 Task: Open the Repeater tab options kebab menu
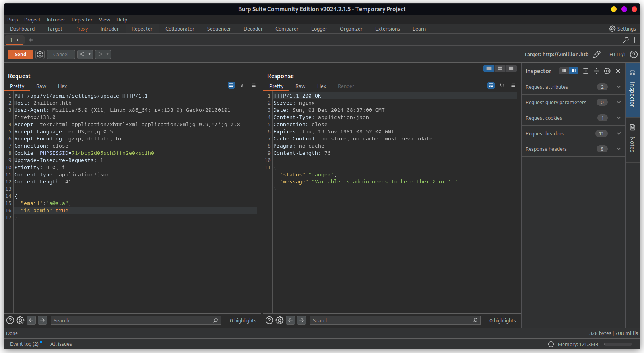point(634,40)
